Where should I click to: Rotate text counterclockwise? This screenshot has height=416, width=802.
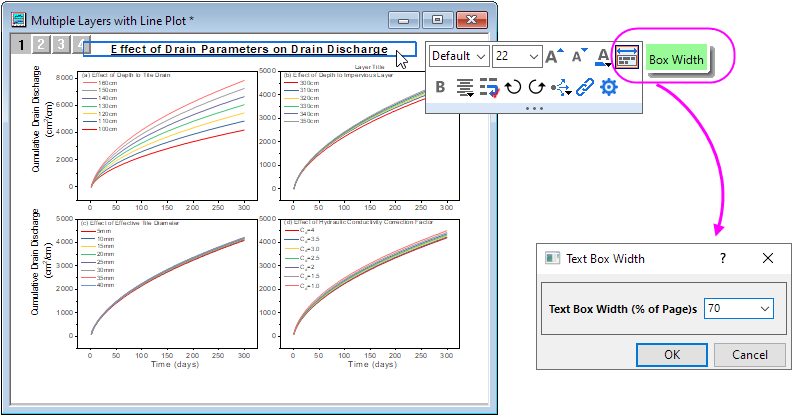point(512,88)
